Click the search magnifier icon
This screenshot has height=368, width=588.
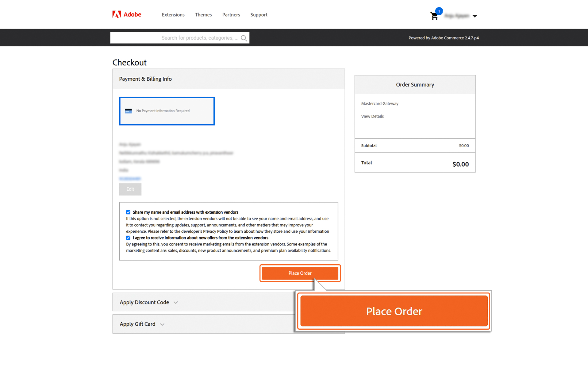pyautogui.click(x=244, y=38)
